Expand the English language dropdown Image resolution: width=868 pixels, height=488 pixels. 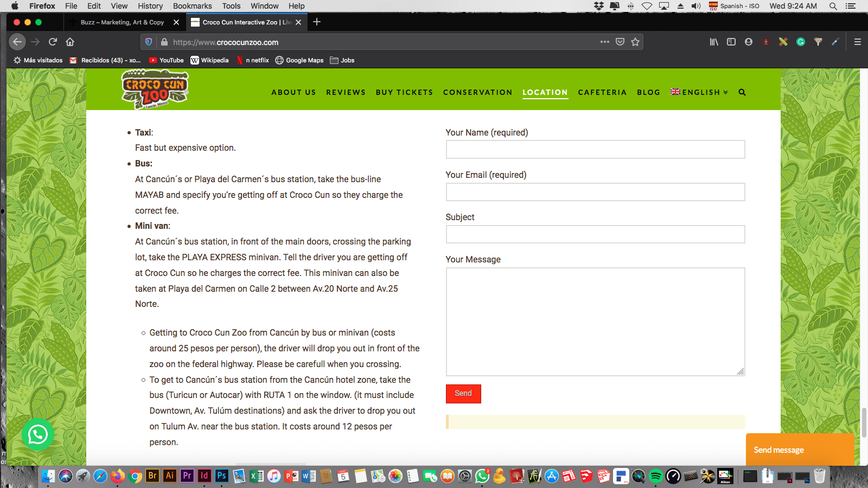699,92
